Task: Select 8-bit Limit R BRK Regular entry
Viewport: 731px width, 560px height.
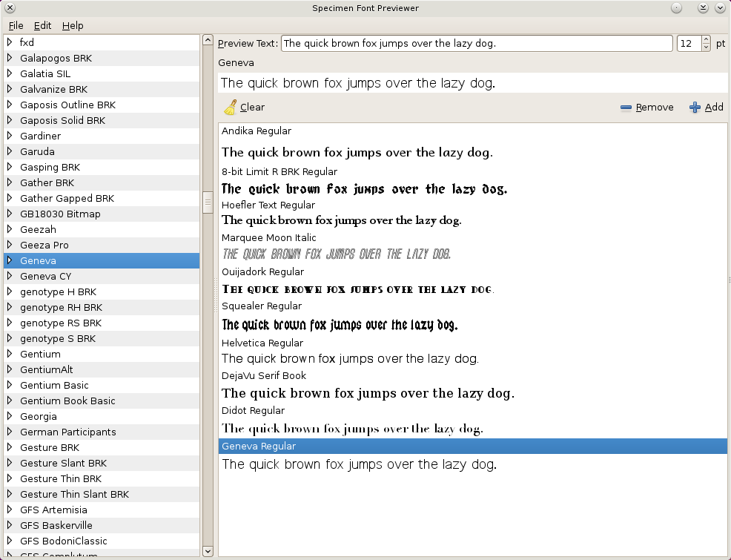Action: (x=473, y=171)
